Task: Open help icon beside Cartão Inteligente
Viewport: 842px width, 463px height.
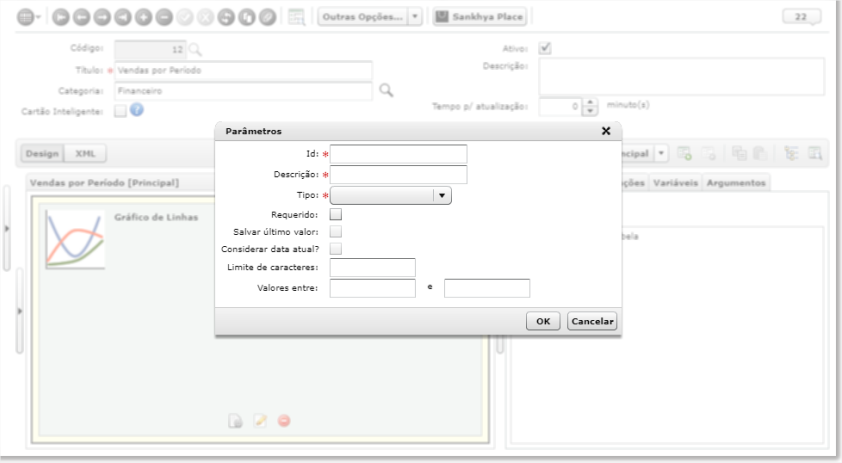Action: coord(137,110)
